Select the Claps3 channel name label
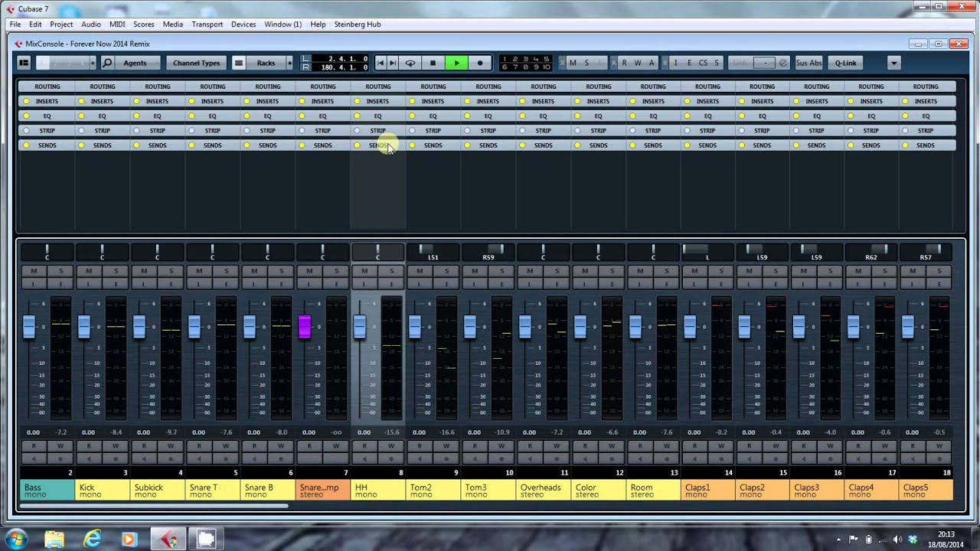Image resolution: width=980 pixels, height=551 pixels. point(817,490)
